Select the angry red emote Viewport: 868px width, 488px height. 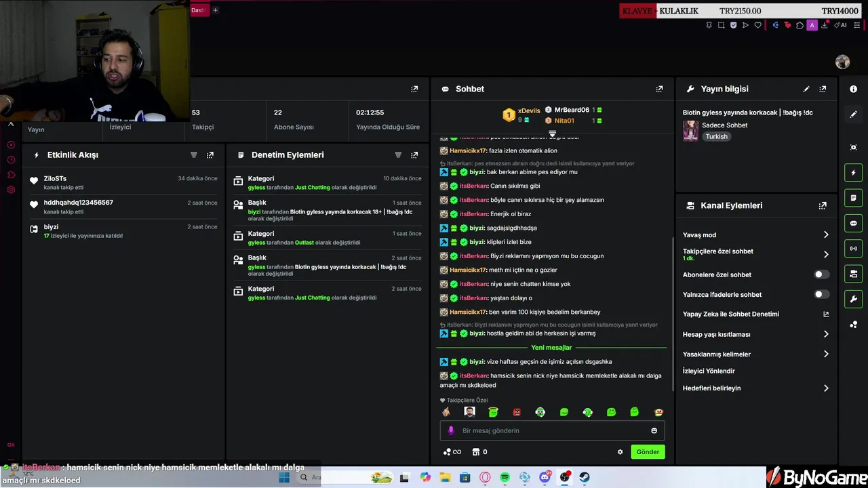517,412
